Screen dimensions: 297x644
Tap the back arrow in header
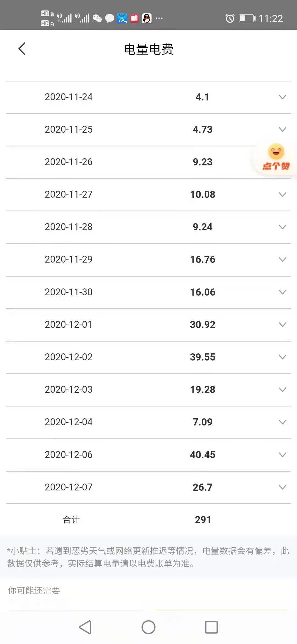tap(22, 49)
